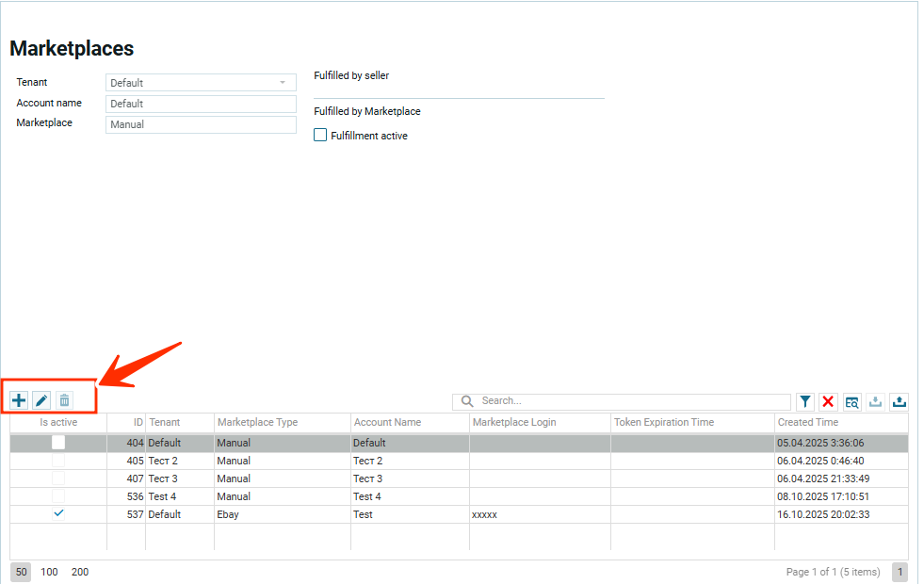The width and height of the screenshot is (924, 584).
Task: Click the import download icon
Action: (876, 402)
